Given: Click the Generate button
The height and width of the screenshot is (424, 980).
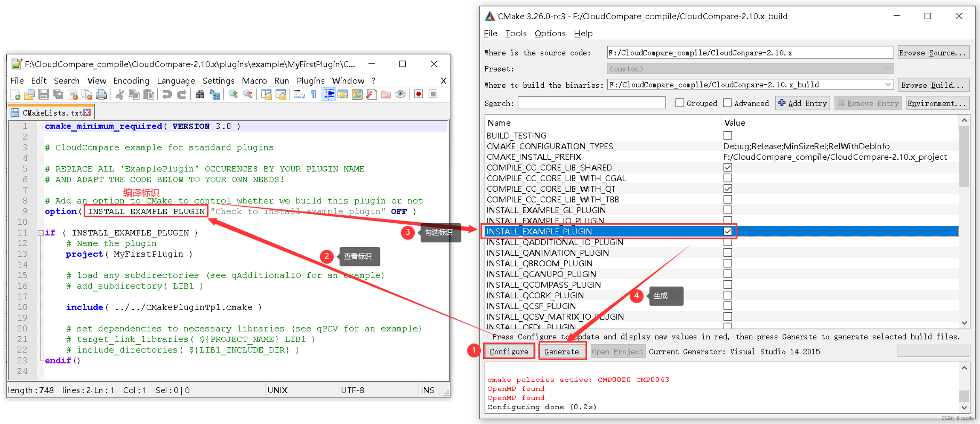Looking at the screenshot, I should pos(562,351).
